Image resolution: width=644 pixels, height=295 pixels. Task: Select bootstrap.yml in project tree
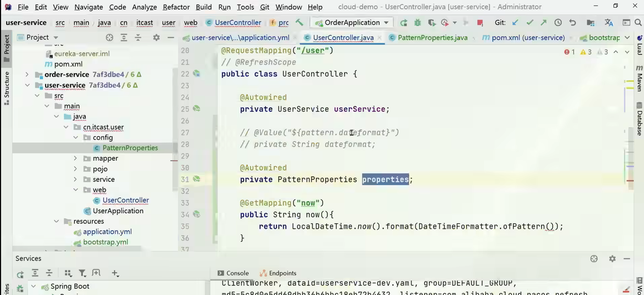tap(105, 242)
